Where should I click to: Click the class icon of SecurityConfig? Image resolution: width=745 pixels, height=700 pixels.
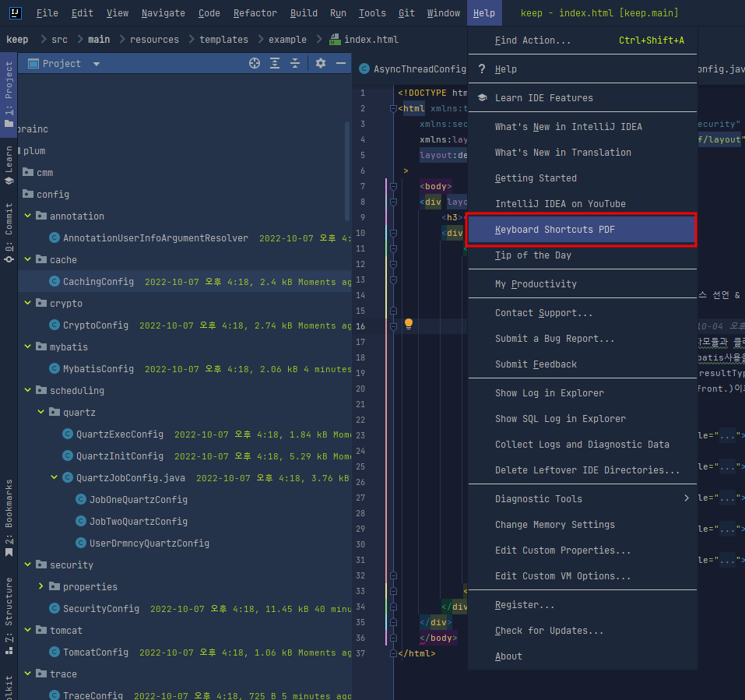[54, 608]
